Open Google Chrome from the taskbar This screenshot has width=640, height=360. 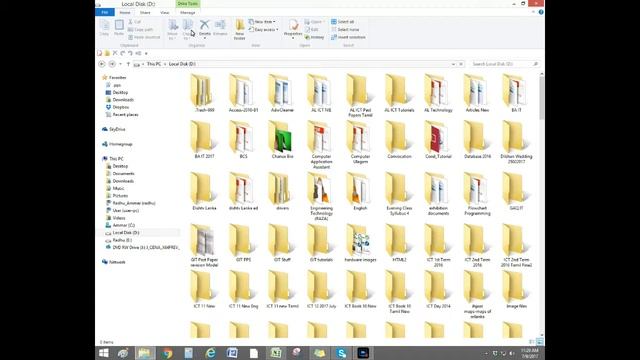click(167, 353)
